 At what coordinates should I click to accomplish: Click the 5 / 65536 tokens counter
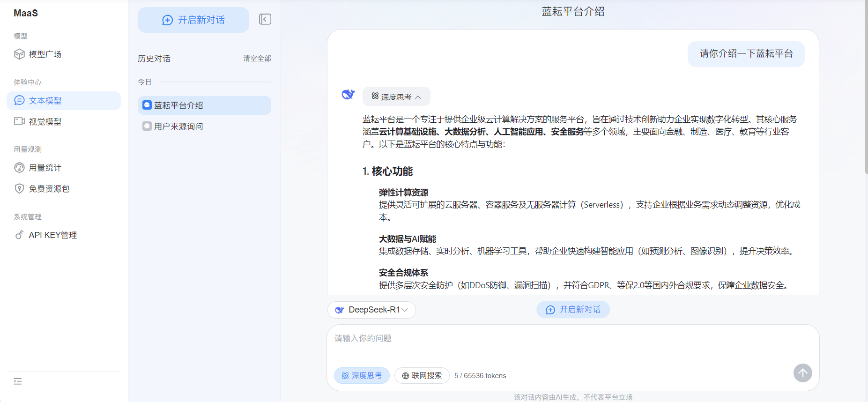click(x=480, y=376)
